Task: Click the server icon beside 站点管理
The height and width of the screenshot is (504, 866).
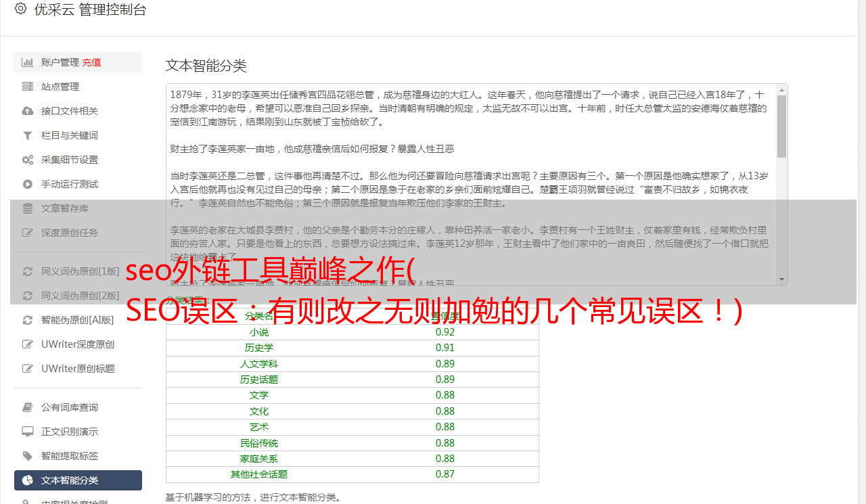Action: click(x=28, y=87)
